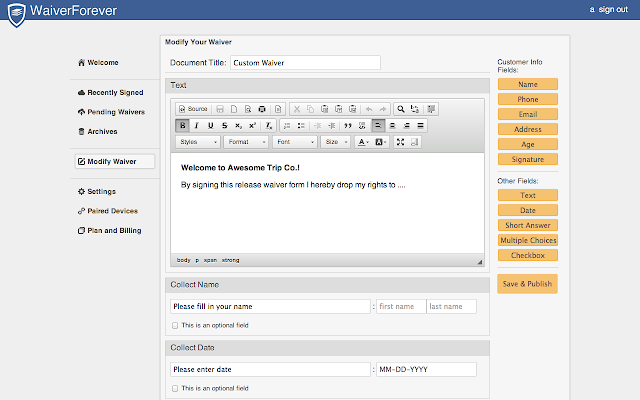Apply italic formatting to text
Image resolution: width=640 pixels, height=400 pixels.
coord(196,125)
